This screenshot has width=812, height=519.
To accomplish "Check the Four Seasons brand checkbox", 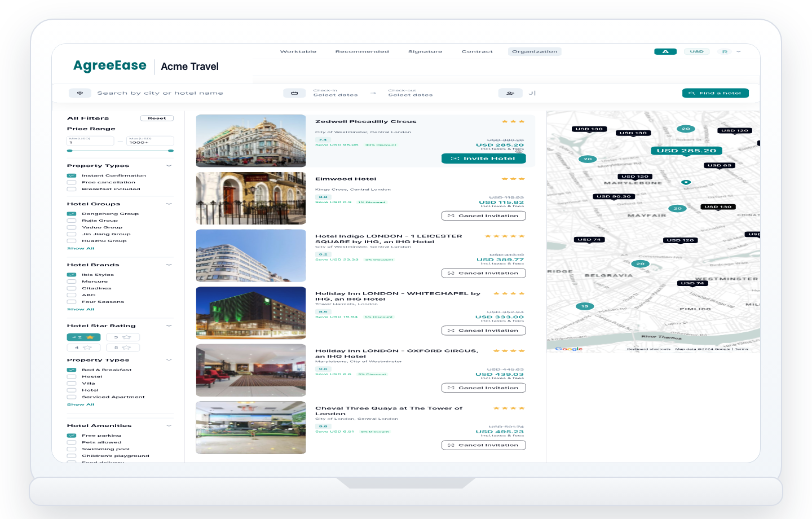I will point(72,302).
